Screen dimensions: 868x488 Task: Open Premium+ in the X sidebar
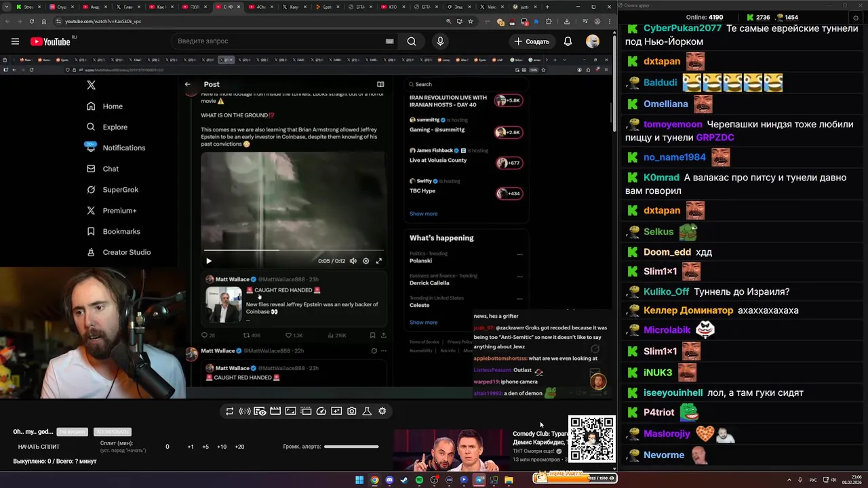pyautogui.click(x=111, y=211)
